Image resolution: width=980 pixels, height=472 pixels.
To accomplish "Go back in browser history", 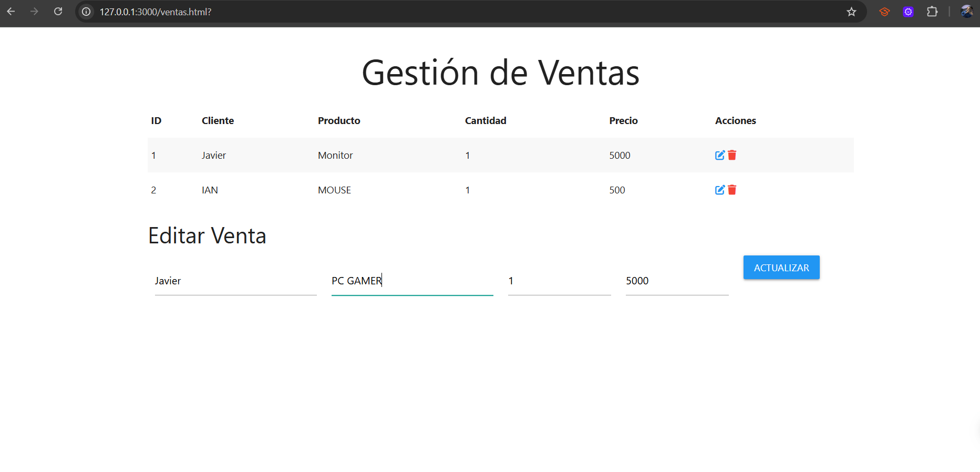I will tap(11, 12).
